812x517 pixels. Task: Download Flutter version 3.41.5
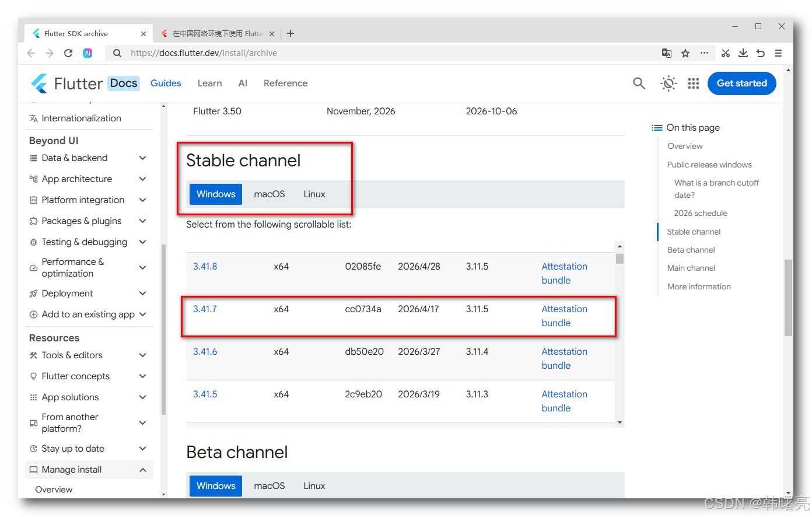pos(205,394)
